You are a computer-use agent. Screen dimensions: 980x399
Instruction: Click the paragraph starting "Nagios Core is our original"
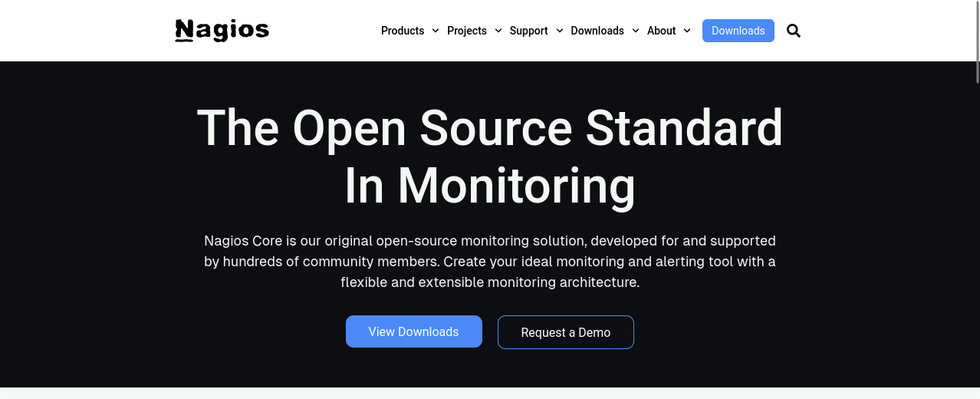coord(490,262)
